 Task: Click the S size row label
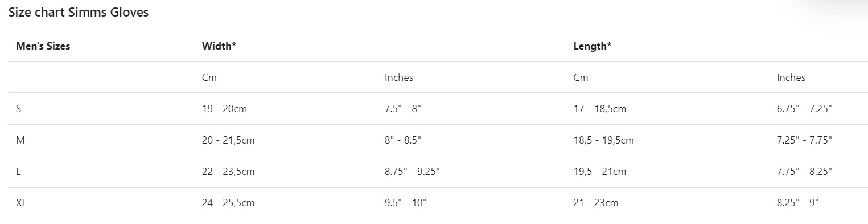pos(19,109)
